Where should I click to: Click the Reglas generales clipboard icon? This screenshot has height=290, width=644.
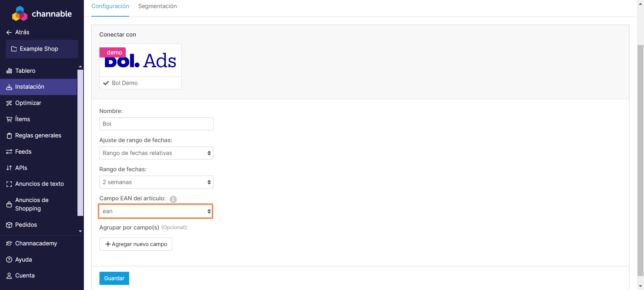[9, 136]
